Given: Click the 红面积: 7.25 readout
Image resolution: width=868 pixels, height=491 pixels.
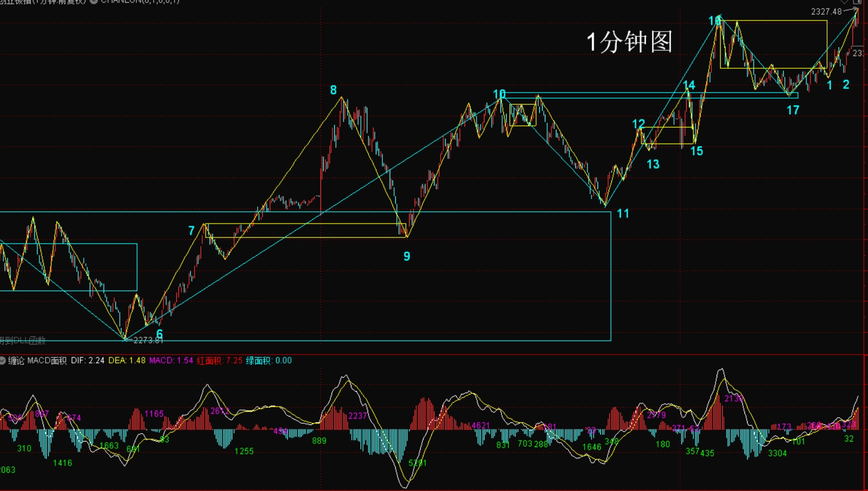Looking at the screenshot, I should (219, 361).
